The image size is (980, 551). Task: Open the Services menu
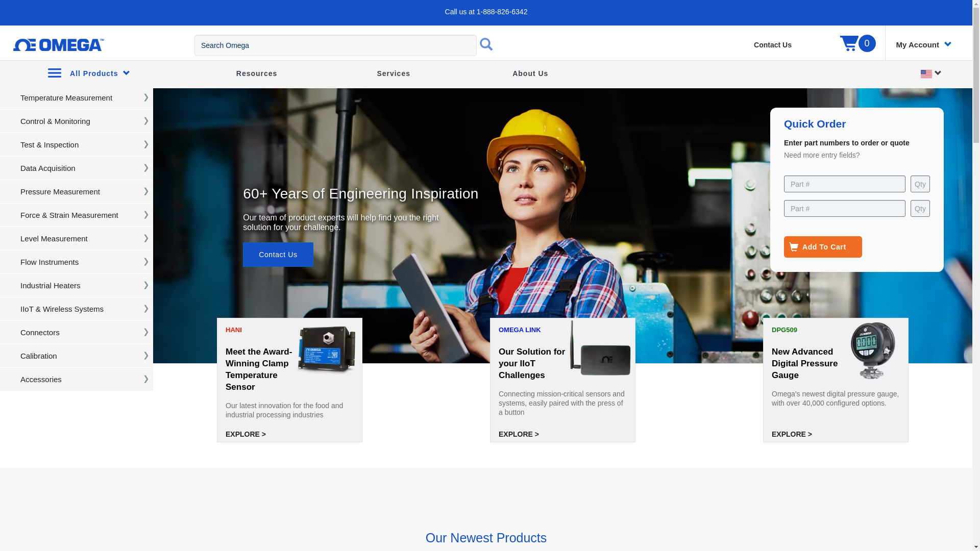(x=394, y=73)
